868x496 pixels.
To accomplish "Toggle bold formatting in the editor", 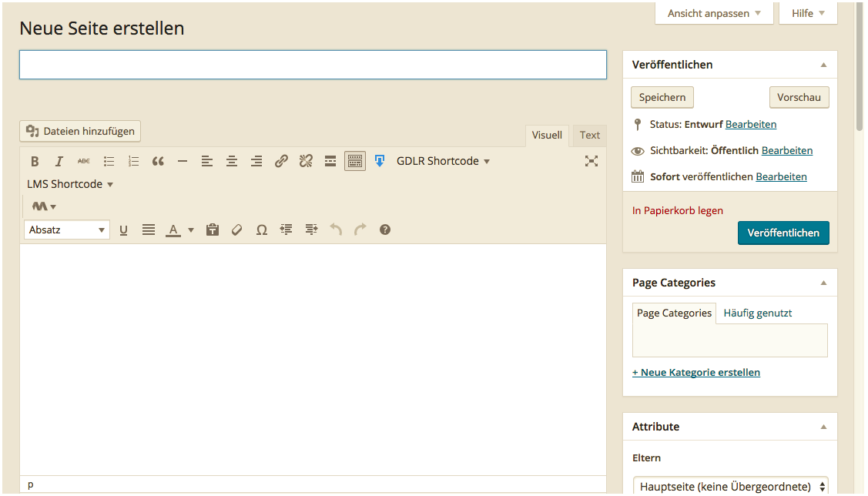I will (x=35, y=162).
